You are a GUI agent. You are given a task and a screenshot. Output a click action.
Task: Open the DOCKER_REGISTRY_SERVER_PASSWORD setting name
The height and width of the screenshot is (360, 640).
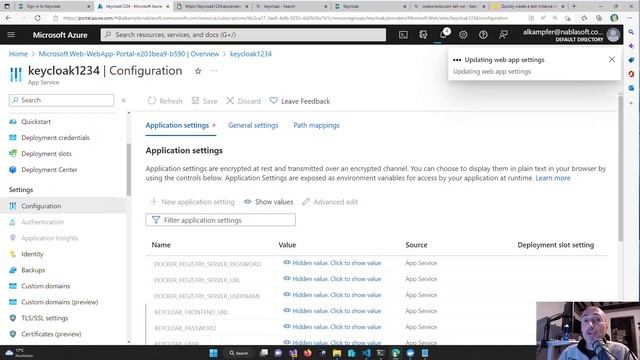(x=207, y=264)
